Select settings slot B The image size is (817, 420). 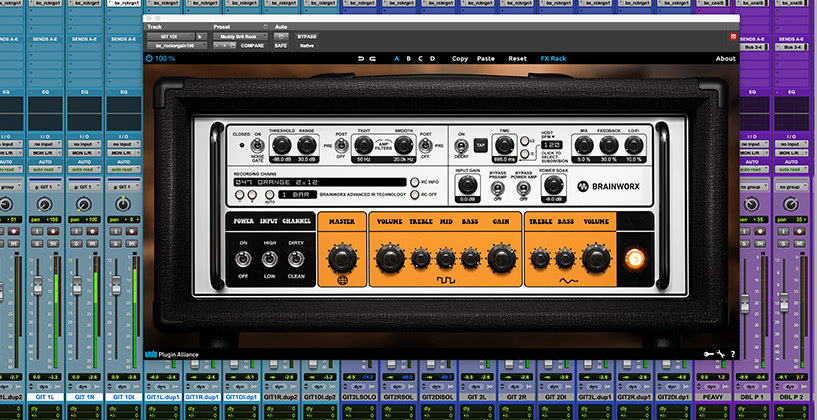pyautogui.click(x=408, y=58)
